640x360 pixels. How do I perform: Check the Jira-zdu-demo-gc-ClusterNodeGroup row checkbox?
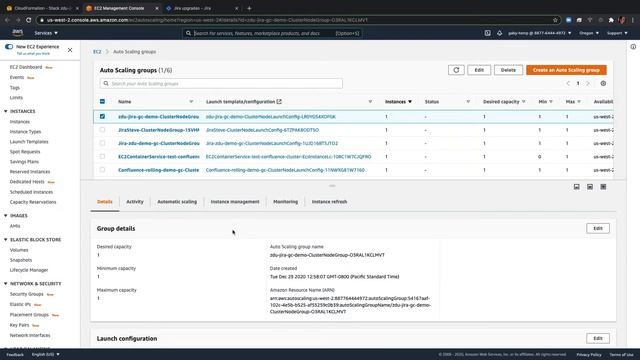[x=102, y=143]
